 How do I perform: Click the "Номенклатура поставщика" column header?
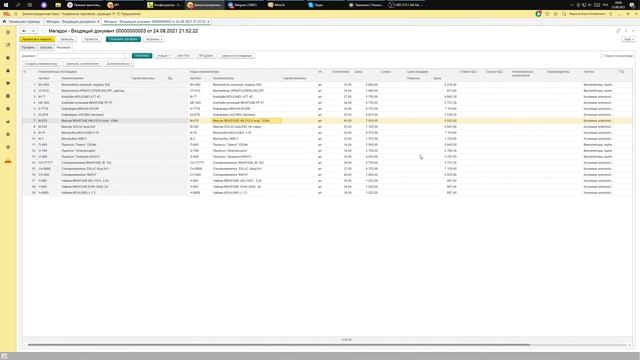click(x=58, y=71)
